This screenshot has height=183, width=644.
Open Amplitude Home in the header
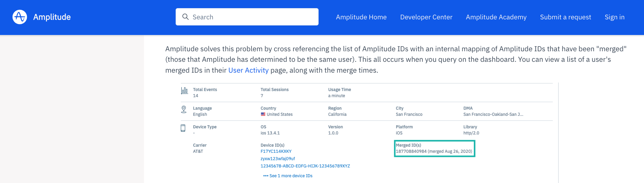[x=361, y=17]
